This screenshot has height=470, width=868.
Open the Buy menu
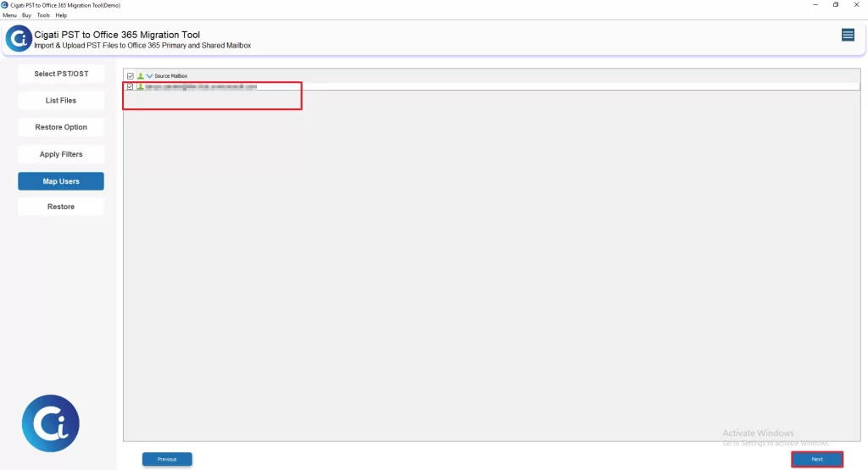click(x=26, y=15)
